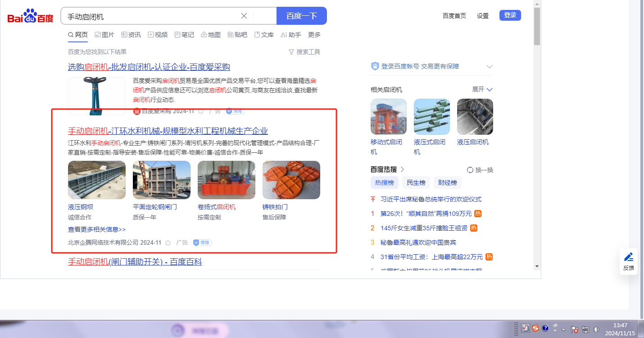Click the blue help question mark tray icon
Image resolution: width=644 pixels, height=338 pixels.
[545, 328]
